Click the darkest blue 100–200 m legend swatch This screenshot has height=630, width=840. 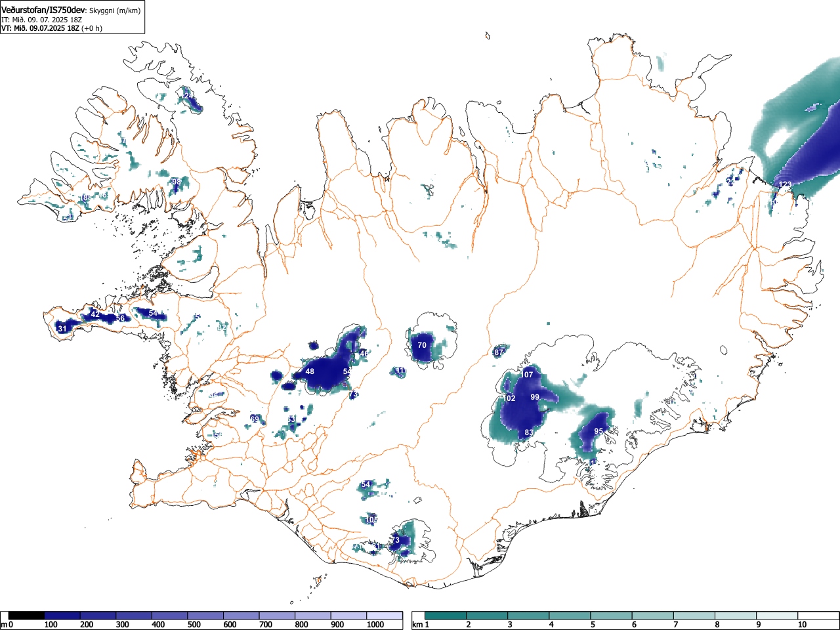pyautogui.click(x=62, y=616)
